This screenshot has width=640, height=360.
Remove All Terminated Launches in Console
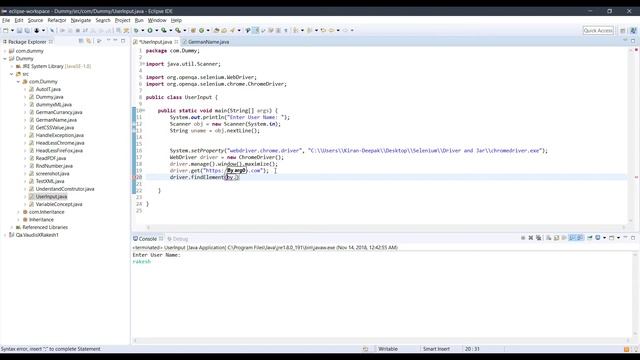click(x=539, y=238)
